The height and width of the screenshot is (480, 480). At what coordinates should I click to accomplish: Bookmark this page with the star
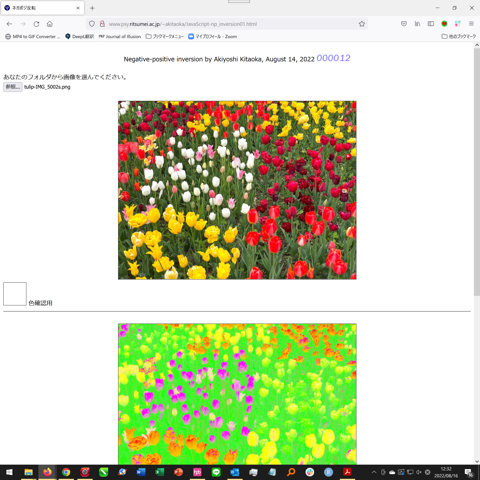(x=362, y=24)
